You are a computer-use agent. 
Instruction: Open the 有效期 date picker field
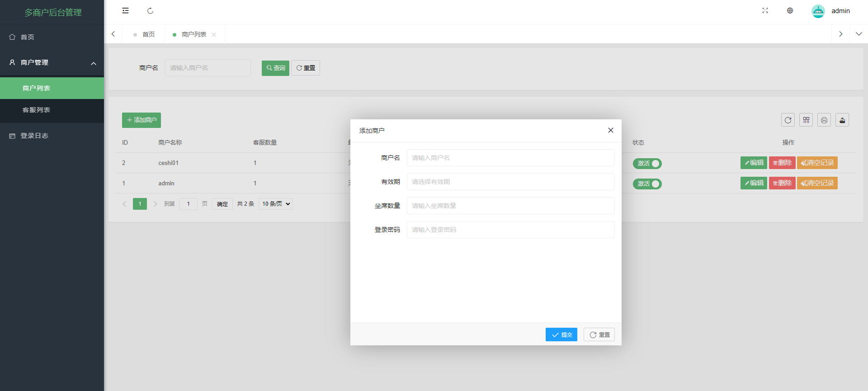[x=511, y=182]
